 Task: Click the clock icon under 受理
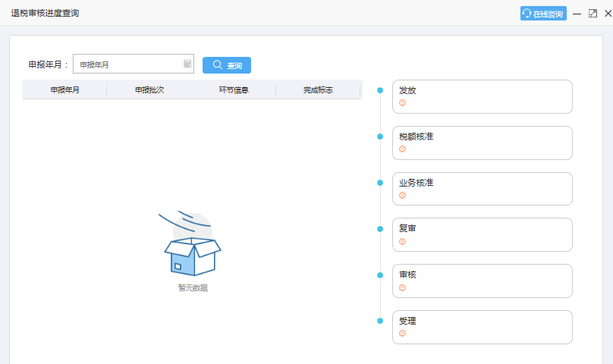402,334
